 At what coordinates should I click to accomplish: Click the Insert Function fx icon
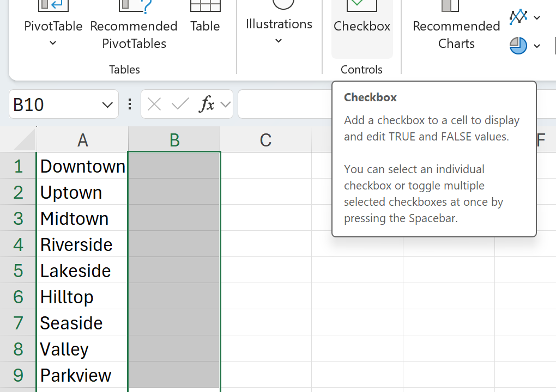207,104
